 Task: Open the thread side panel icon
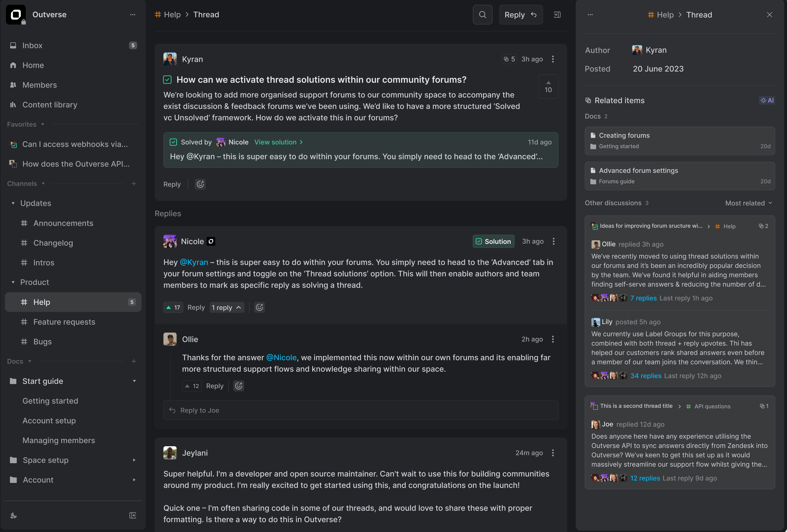pyautogui.click(x=557, y=15)
